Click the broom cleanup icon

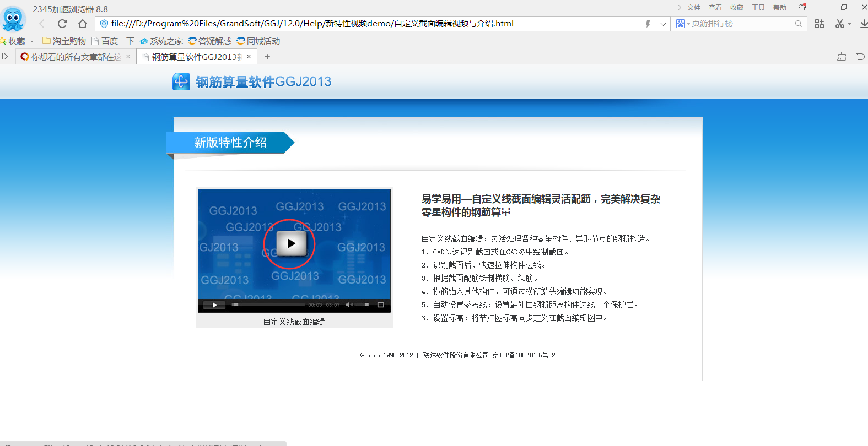coord(842,57)
